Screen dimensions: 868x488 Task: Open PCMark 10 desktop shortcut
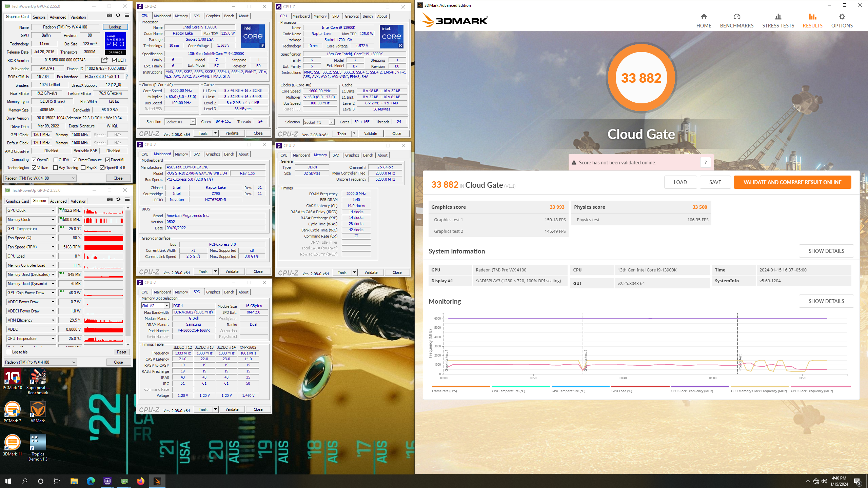click(13, 380)
